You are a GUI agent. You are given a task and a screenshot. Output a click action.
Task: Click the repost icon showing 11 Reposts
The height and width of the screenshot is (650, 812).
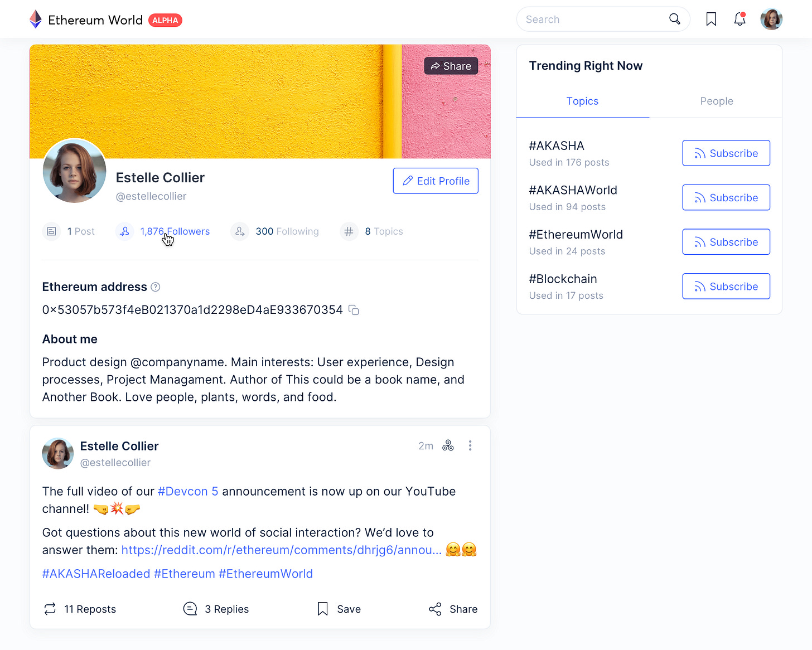coord(50,609)
